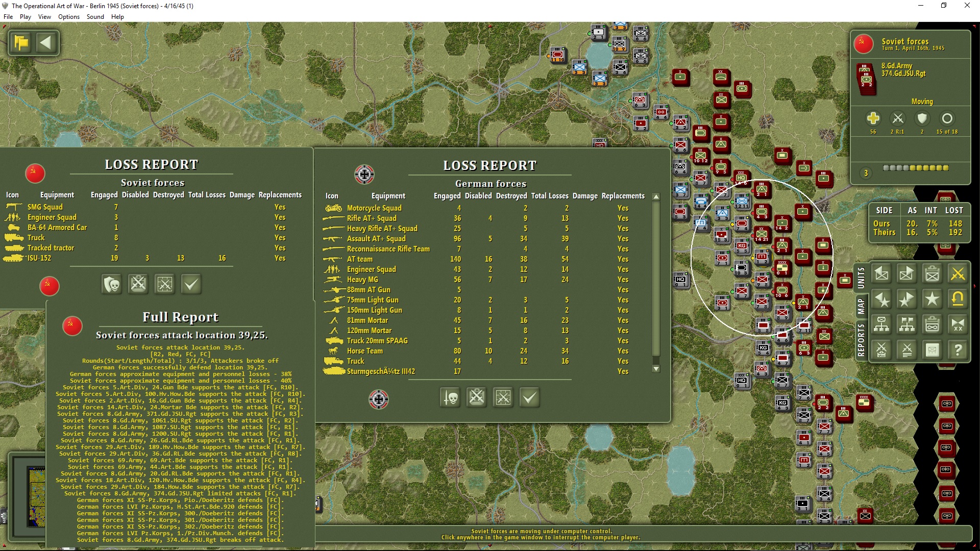980x551 pixels.
Task: Click map-grid swords button in Soviet loss report
Action: pyautogui.click(x=165, y=284)
